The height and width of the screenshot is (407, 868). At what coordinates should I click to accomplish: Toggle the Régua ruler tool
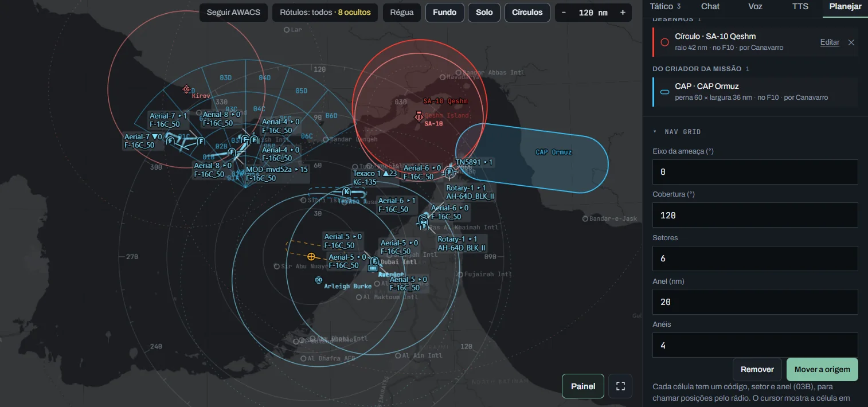coord(402,13)
